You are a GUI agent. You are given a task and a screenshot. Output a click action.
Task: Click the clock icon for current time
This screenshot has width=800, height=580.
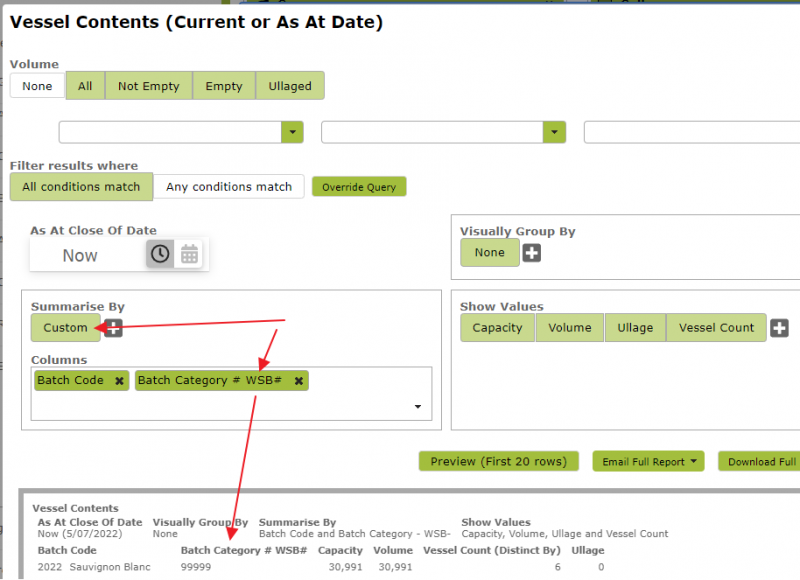coord(160,254)
